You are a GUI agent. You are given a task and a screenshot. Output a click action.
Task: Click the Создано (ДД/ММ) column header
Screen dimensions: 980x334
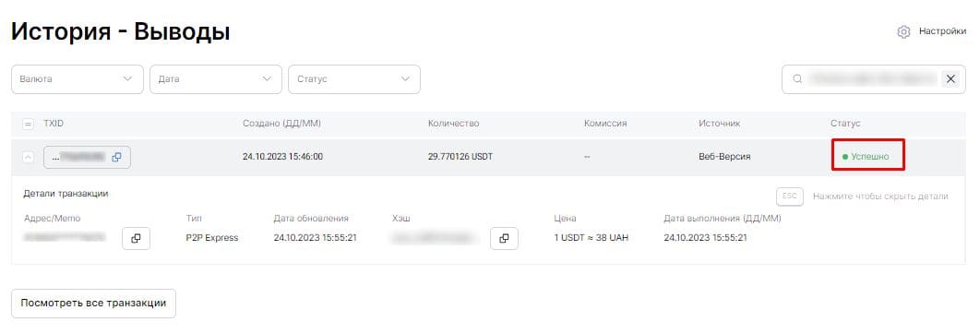[281, 124]
